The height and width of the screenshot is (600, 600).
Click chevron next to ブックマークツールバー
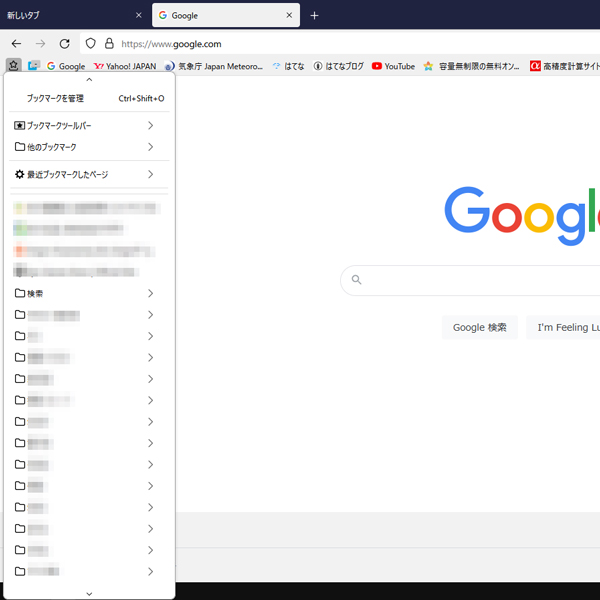[150, 126]
